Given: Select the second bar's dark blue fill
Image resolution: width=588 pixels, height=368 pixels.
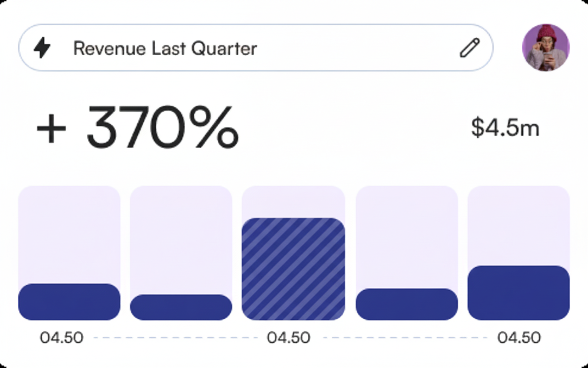Looking at the screenshot, I should [x=181, y=307].
